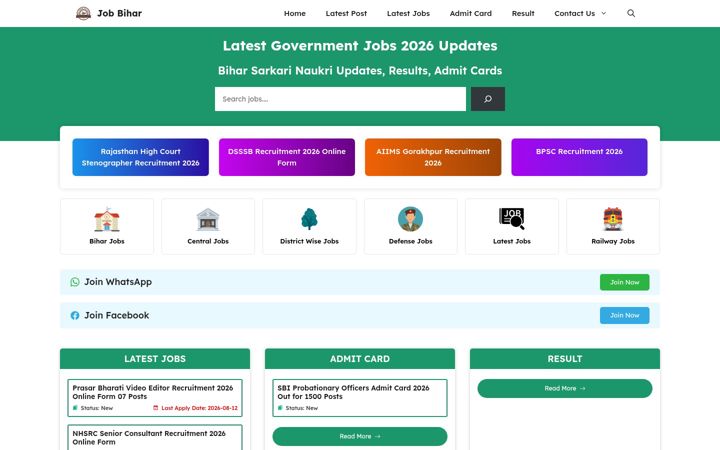Expand the Contact Us dropdown arrow
Image resolution: width=720 pixels, height=450 pixels.
(x=604, y=13)
